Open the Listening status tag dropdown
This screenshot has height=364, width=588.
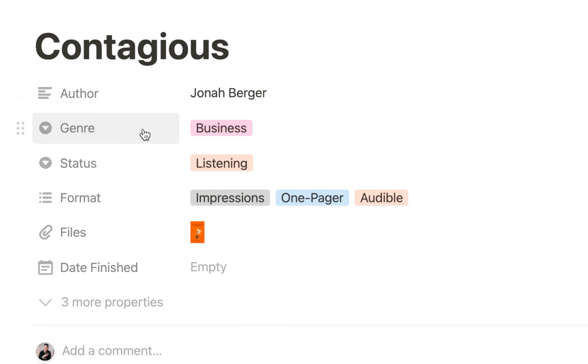[x=221, y=163]
